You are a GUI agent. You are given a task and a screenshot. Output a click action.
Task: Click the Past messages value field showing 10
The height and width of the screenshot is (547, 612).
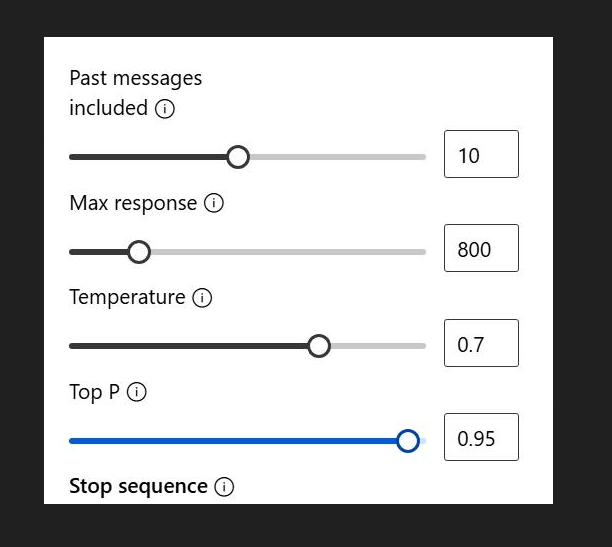point(481,154)
